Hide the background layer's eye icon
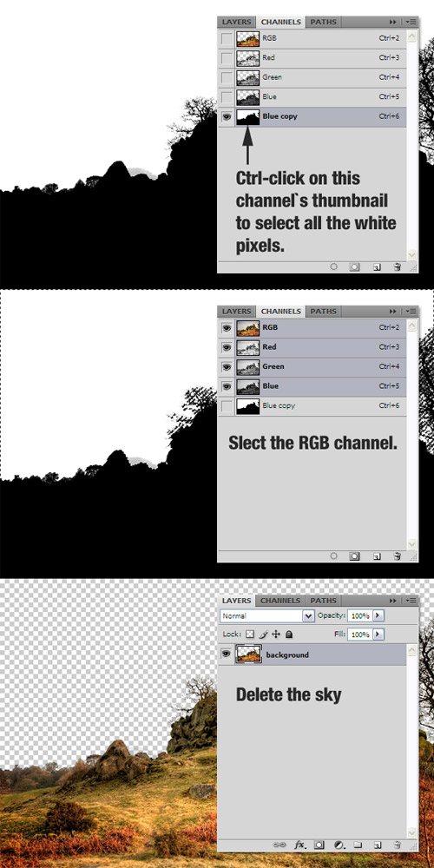The image size is (434, 868). click(227, 654)
